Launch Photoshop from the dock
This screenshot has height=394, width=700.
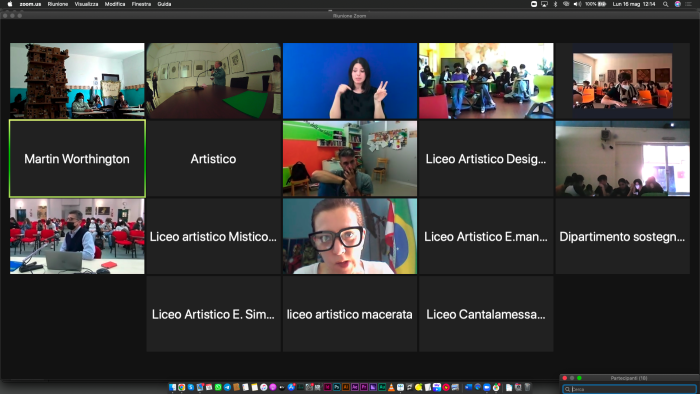coord(337,387)
